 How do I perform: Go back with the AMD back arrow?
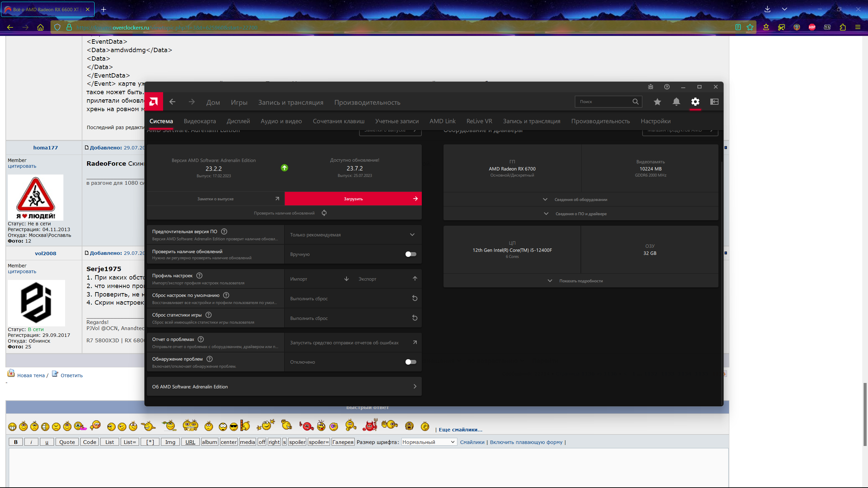[x=172, y=102]
